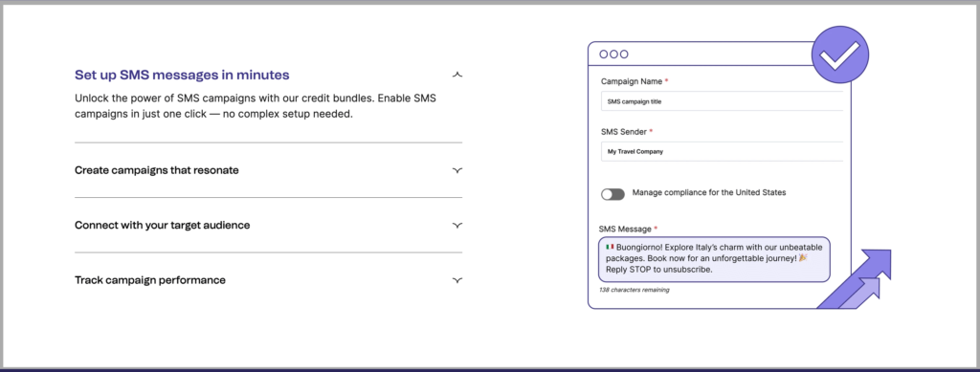This screenshot has height=372, width=980.
Task: Open the 'Connect with your target audience' title
Action: pyautogui.click(x=162, y=225)
